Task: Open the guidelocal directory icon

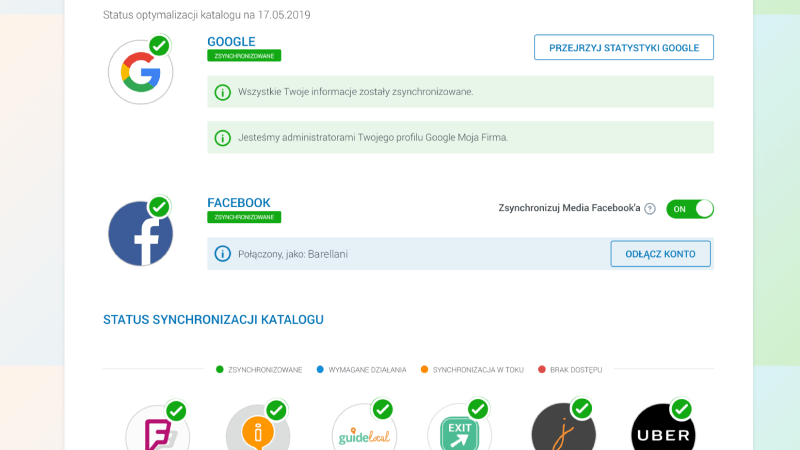Action: point(364,428)
